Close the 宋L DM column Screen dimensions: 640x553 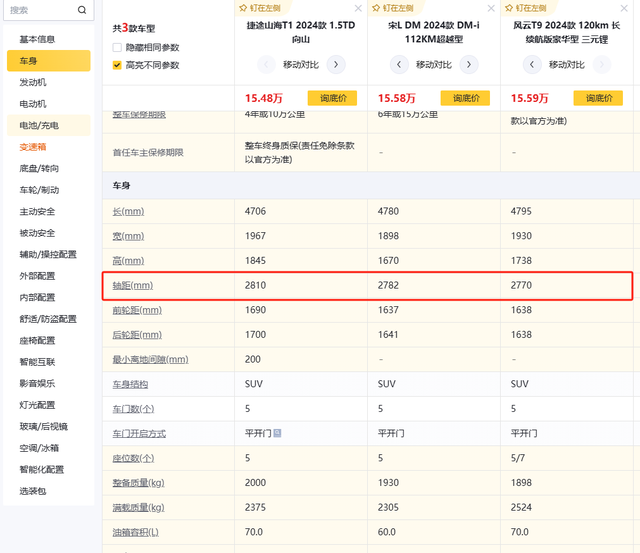[x=491, y=8]
